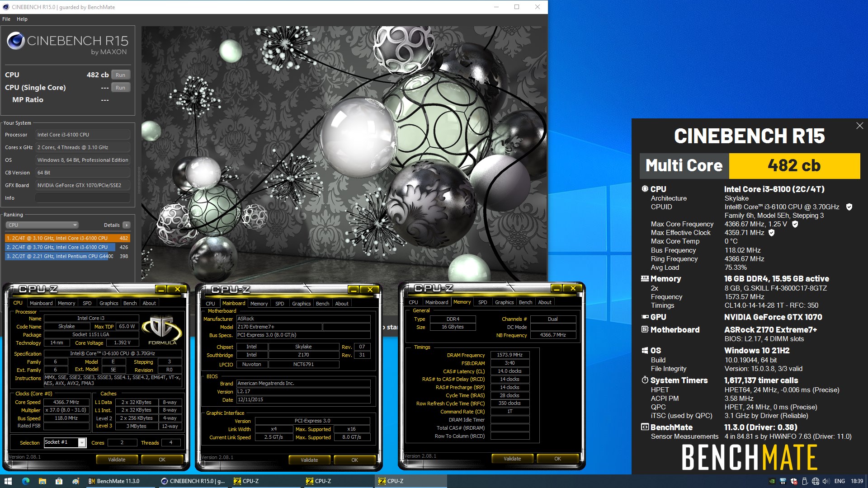Run the CPU multi-core benchmark

coord(120,75)
